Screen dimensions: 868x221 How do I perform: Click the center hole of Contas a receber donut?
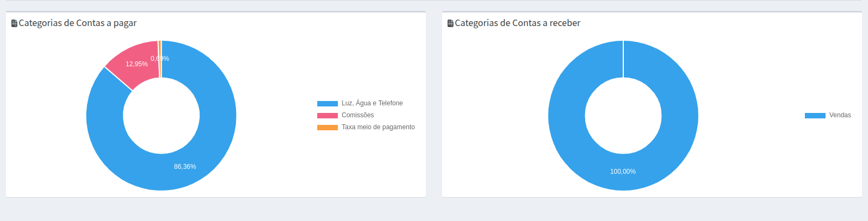pos(623,116)
